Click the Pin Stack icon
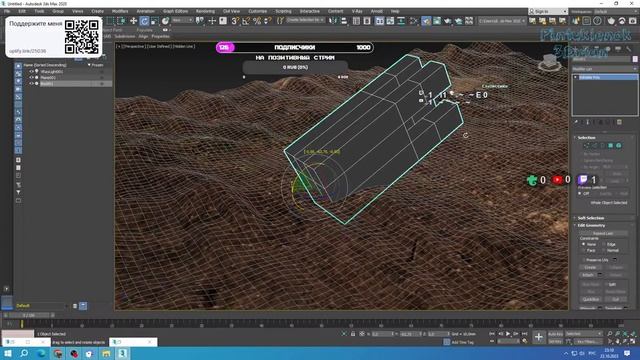Viewport: 640px width, 360px height. coord(576,122)
